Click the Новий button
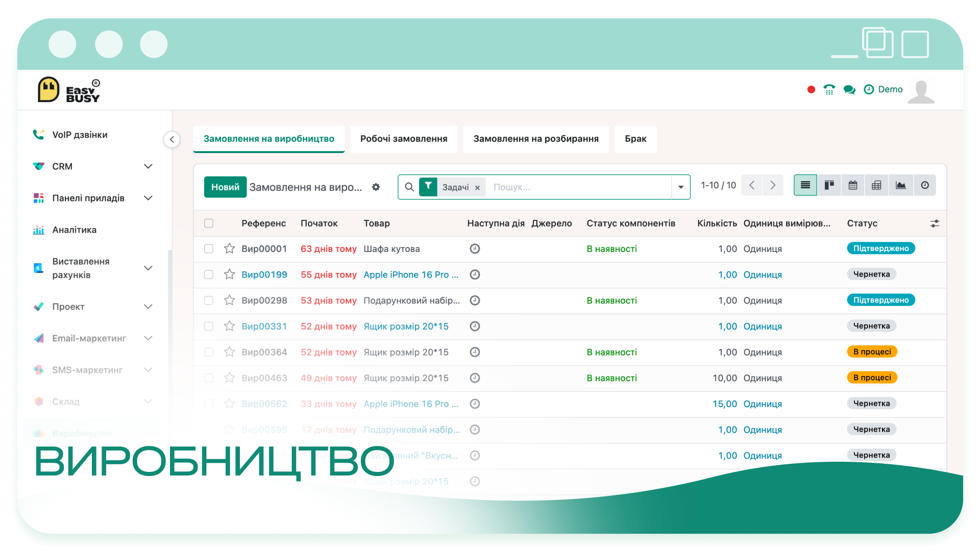Viewport: 980px width, 551px height. (x=225, y=187)
